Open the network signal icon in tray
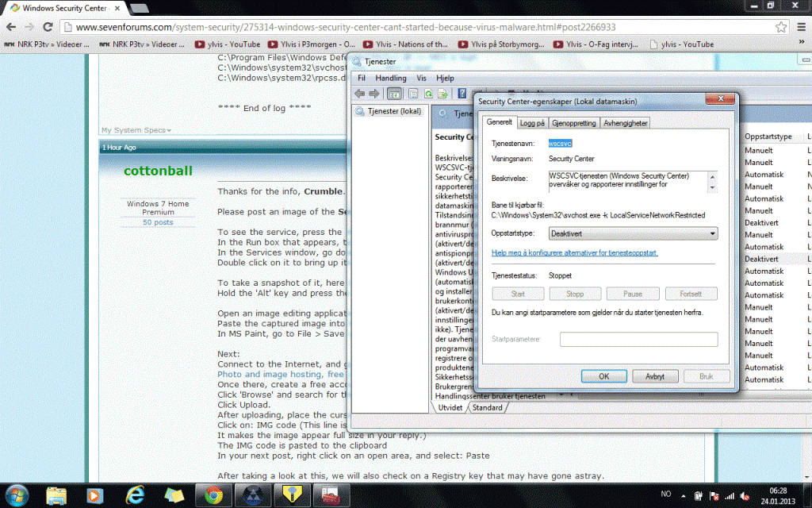The width and height of the screenshot is (812, 508). (x=730, y=496)
